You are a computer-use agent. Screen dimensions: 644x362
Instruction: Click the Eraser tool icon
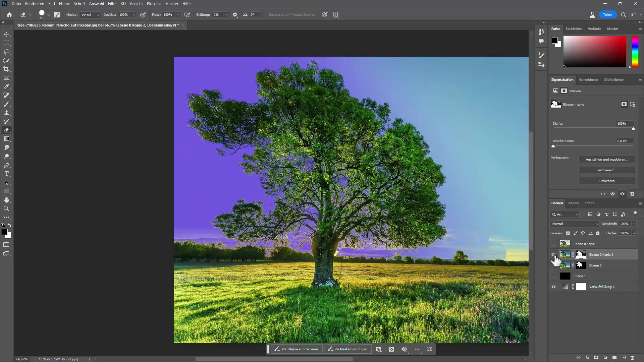point(7,130)
